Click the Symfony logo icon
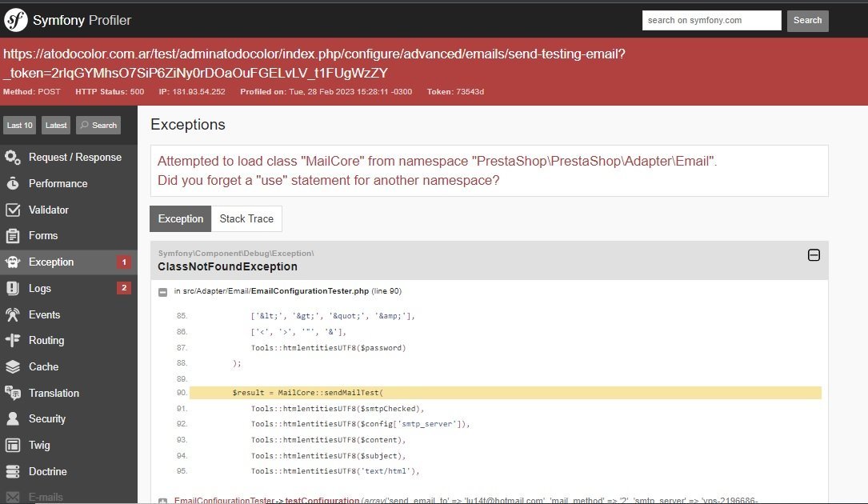Image resolution: width=868 pixels, height=504 pixels. point(15,20)
